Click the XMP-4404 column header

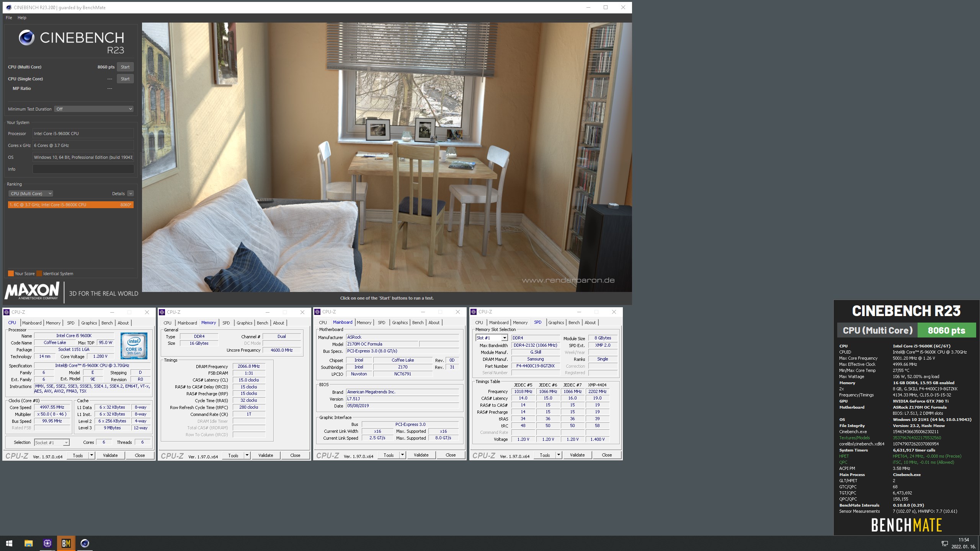click(x=597, y=385)
